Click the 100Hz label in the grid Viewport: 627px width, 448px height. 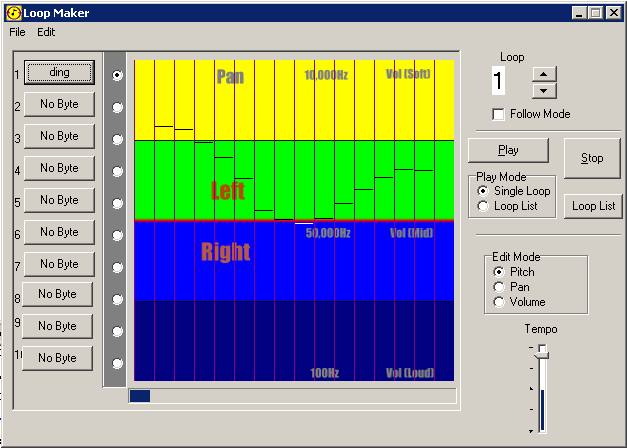[x=324, y=373]
